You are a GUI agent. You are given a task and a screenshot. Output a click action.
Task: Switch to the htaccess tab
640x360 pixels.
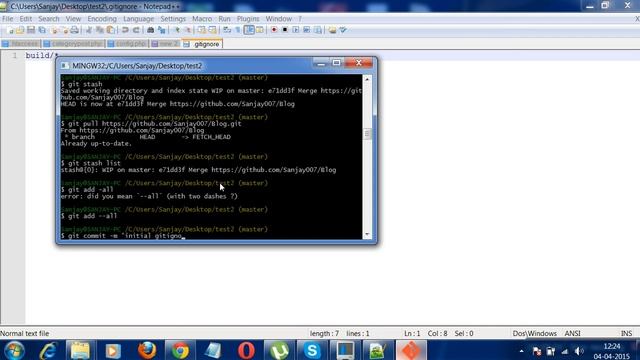pyautogui.click(x=21, y=44)
